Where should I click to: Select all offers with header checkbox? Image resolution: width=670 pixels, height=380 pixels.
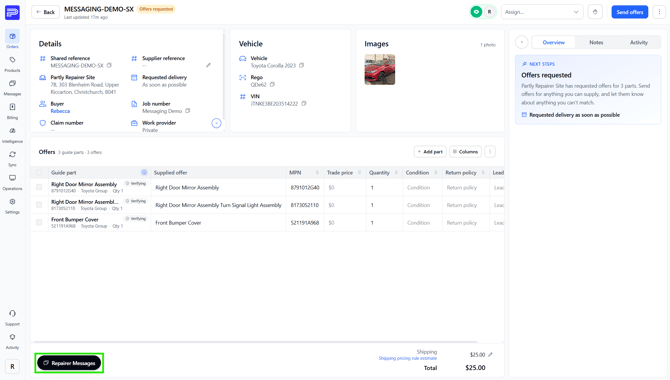click(39, 172)
